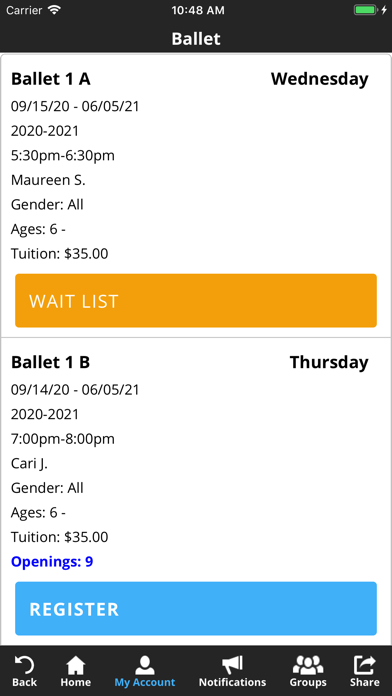Viewport: 392px width, 696px height.
Task: Go to Home via house icon
Action: pos(75,665)
